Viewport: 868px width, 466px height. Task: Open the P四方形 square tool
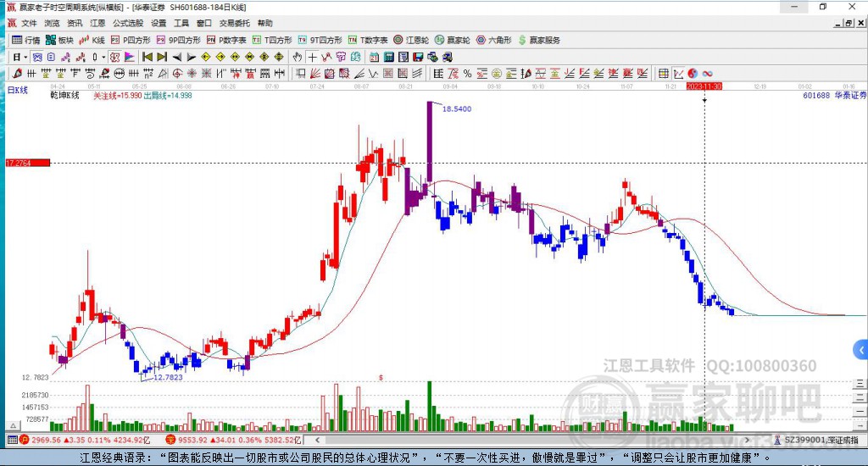pyautogui.click(x=131, y=40)
